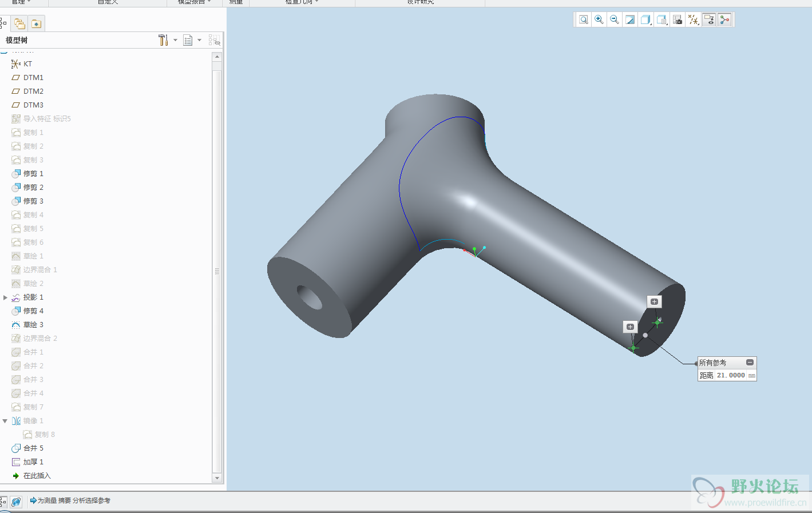Select the 复制 5 feature
The image size is (812, 513).
click(x=27, y=229)
